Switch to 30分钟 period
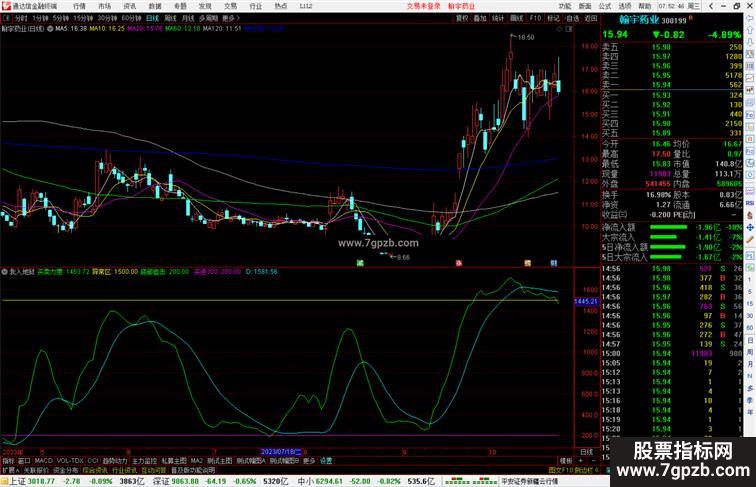This screenshot has width=756, height=487. (107, 18)
